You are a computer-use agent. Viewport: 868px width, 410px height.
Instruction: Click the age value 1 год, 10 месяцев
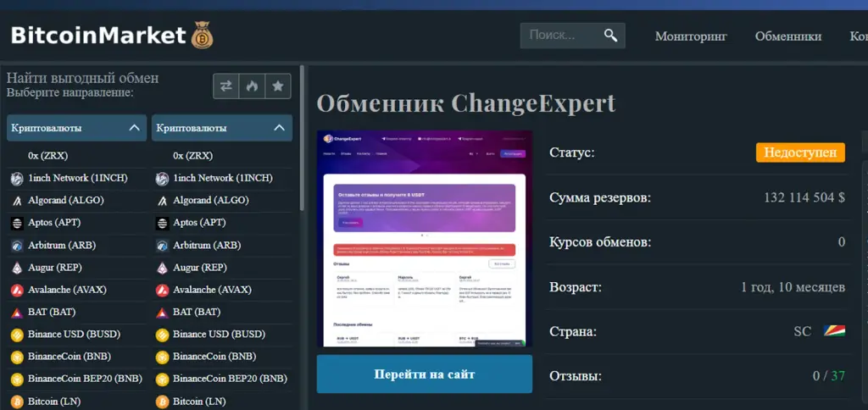[793, 287]
